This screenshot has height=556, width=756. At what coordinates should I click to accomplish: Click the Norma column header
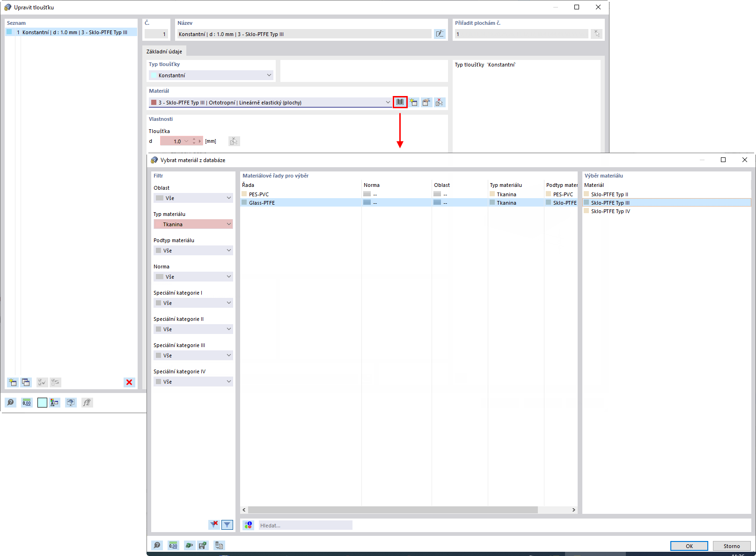point(396,185)
